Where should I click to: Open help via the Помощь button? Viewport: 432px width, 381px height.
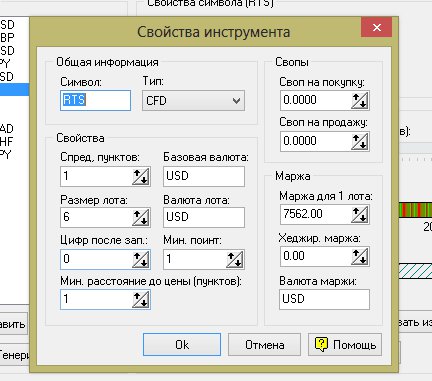[345, 345]
